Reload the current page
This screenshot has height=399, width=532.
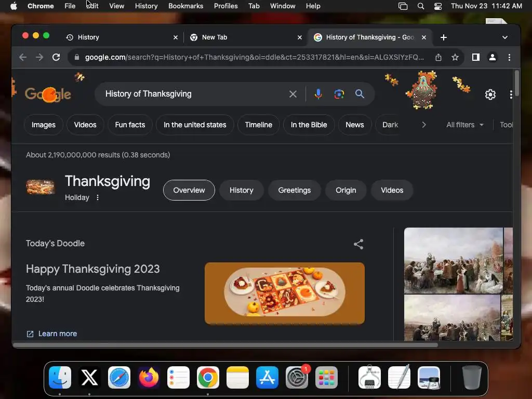(56, 57)
